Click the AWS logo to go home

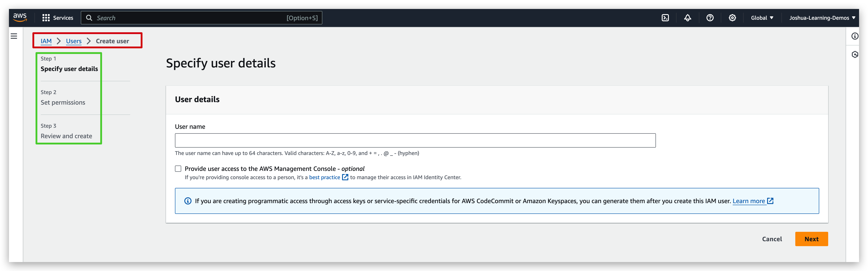[20, 17]
